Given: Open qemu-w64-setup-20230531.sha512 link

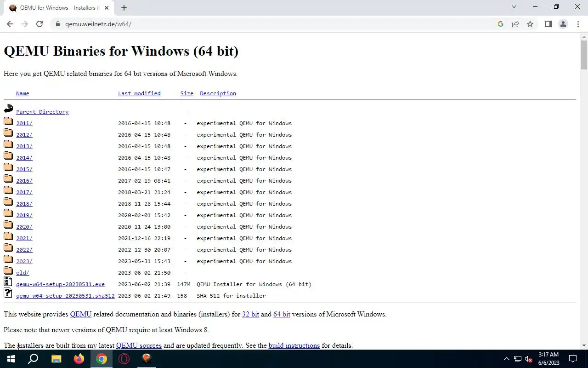Looking at the screenshot, I should [x=65, y=296].
